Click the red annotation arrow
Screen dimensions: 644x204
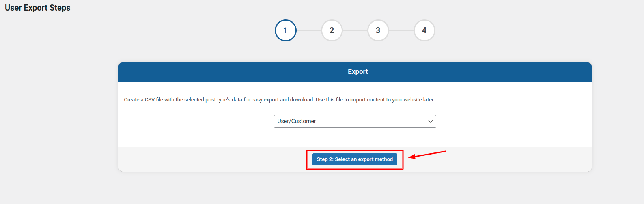coord(427,155)
